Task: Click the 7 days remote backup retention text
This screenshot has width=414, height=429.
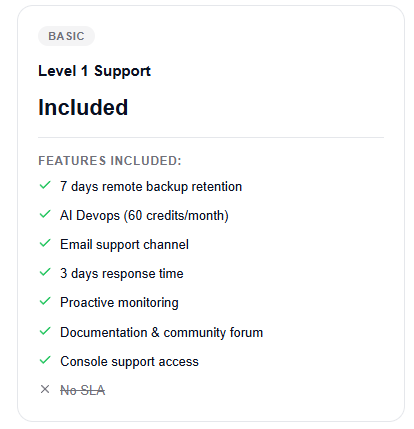Action: tap(151, 187)
